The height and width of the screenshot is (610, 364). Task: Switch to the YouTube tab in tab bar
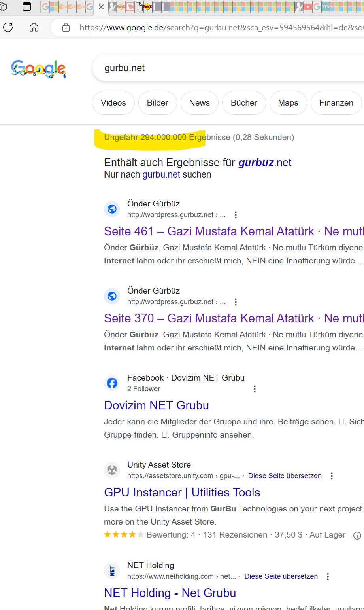coord(308,7)
